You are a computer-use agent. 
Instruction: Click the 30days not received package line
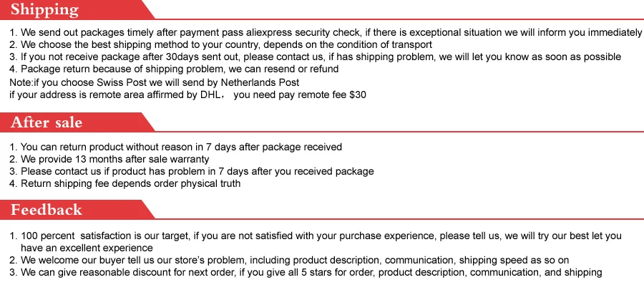(x=315, y=57)
